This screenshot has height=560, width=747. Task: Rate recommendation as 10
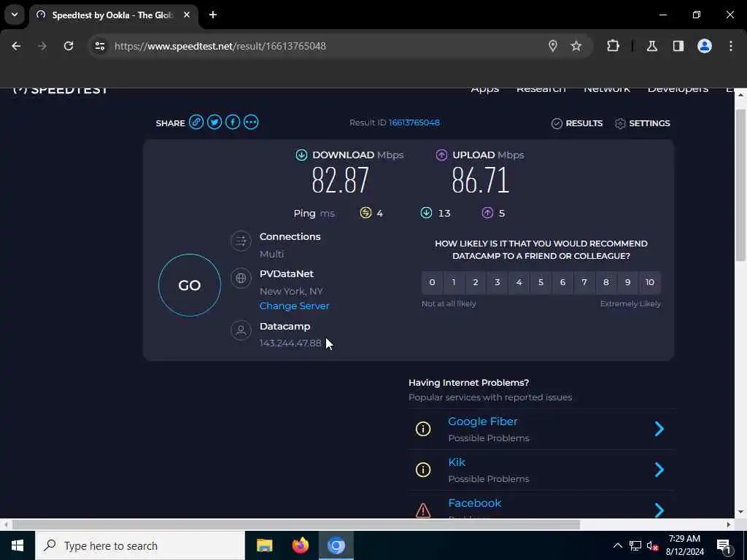point(650,282)
